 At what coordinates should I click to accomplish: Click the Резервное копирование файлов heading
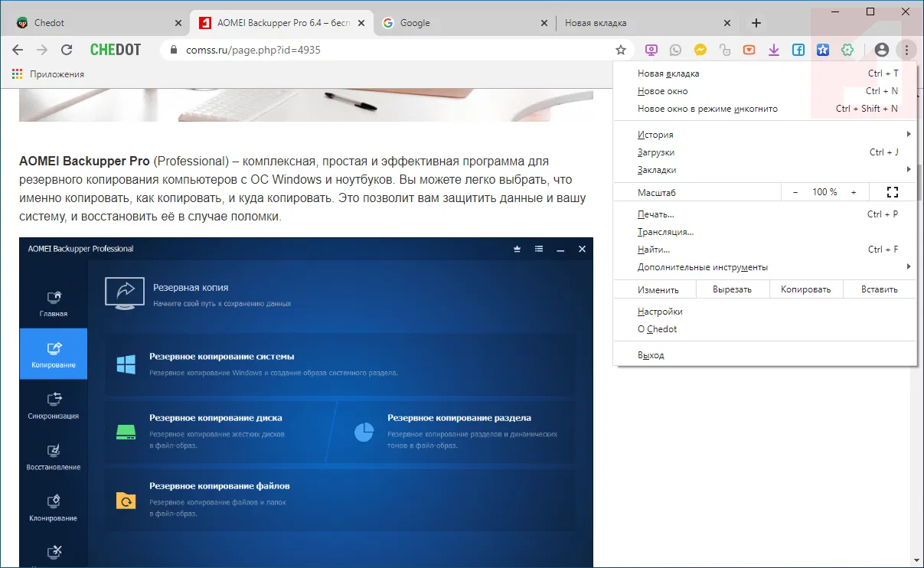220,486
